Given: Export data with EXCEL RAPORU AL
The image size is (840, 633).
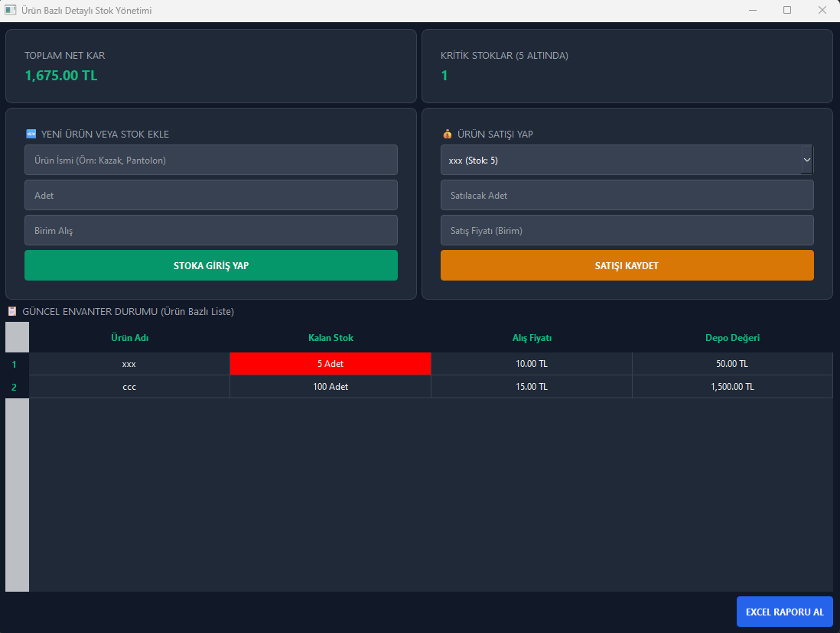Looking at the screenshot, I should pyautogui.click(x=784, y=612).
